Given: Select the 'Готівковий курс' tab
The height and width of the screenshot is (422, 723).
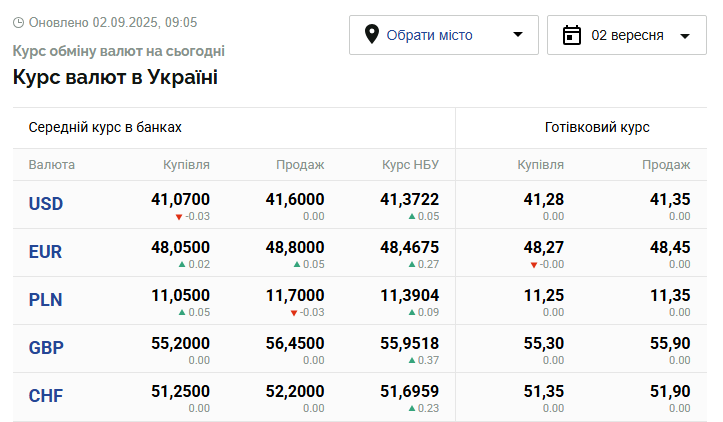Looking at the screenshot, I should pos(597,128).
